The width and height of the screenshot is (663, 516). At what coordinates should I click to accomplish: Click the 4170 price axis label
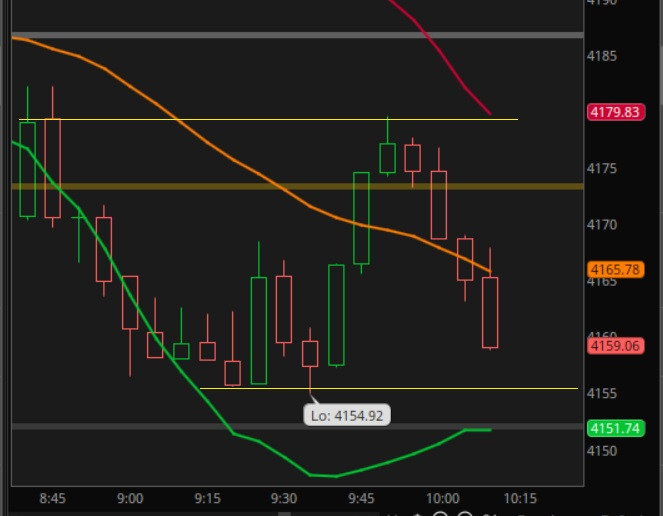pyautogui.click(x=602, y=225)
